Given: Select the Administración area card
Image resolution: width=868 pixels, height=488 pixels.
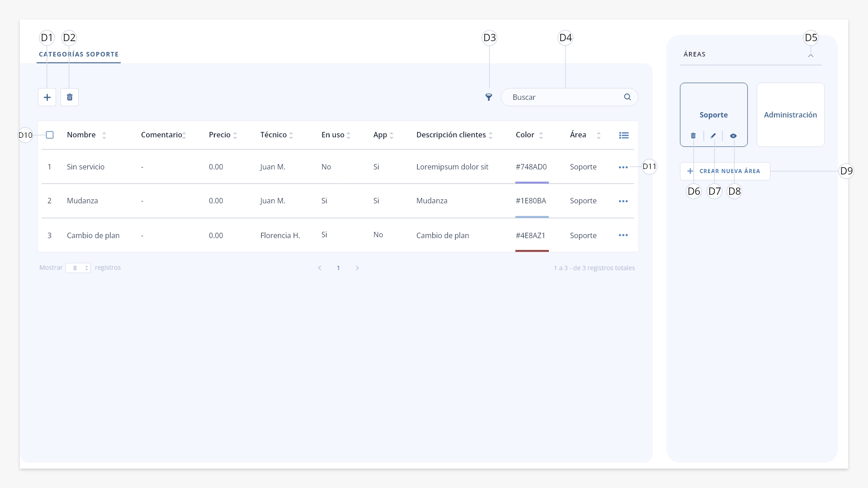Looking at the screenshot, I should 791,115.
